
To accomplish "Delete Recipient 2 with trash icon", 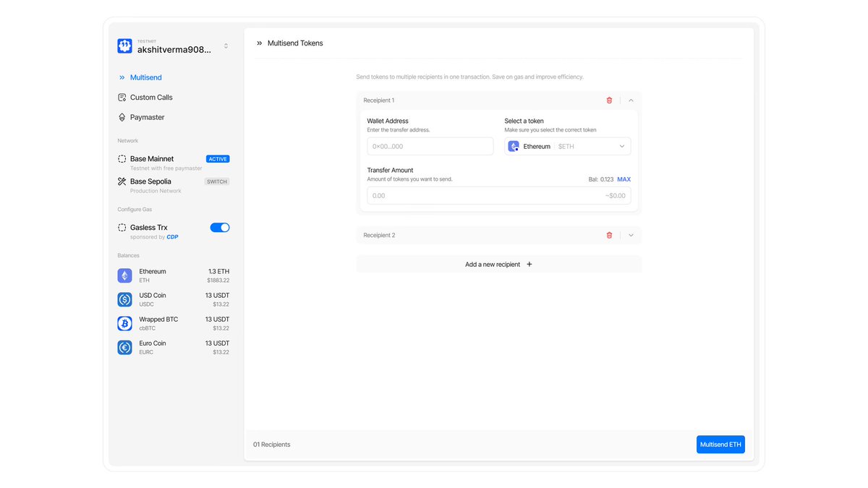I will click(x=609, y=235).
